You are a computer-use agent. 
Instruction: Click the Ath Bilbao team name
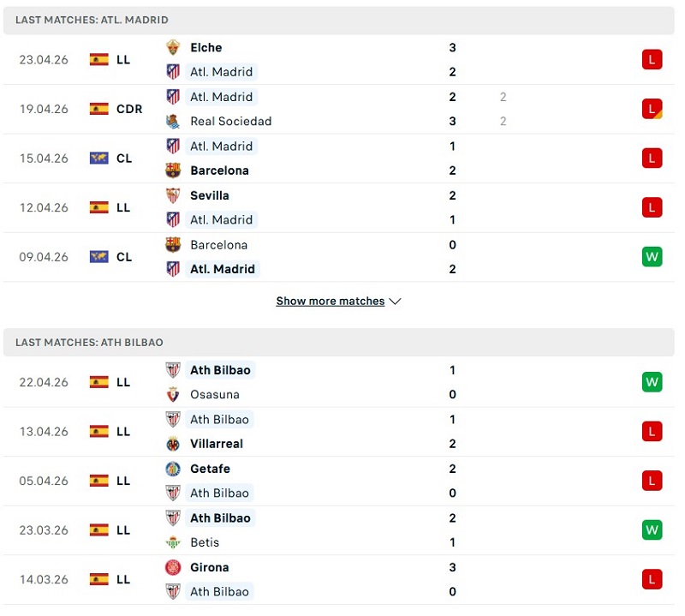click(x=221, y=370)
